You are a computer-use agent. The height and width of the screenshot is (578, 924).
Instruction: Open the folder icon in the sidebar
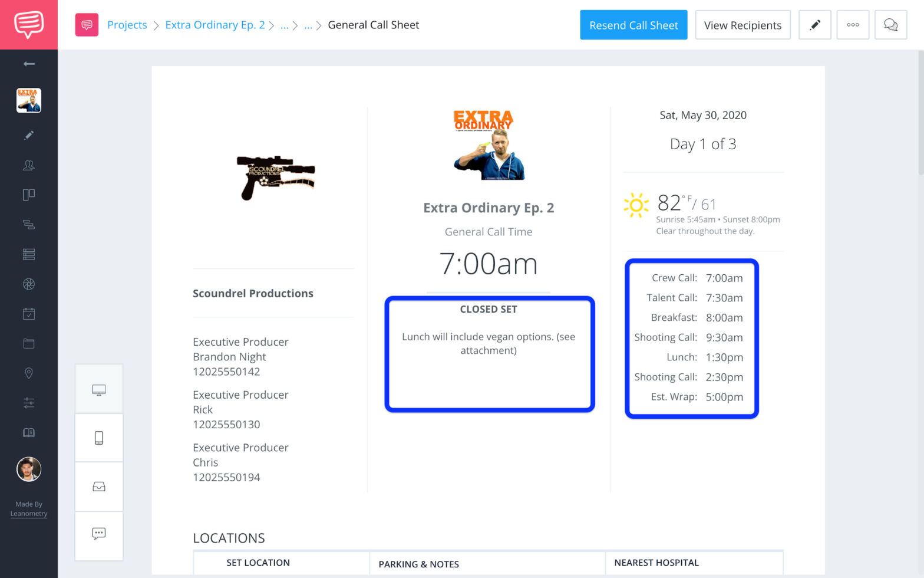click(x=28, y=343)
